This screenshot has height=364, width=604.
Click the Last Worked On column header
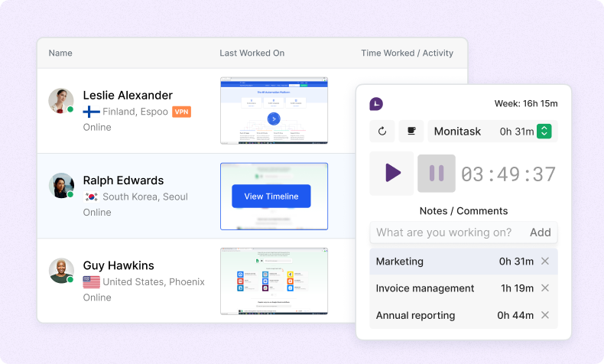tap(252, 54)
